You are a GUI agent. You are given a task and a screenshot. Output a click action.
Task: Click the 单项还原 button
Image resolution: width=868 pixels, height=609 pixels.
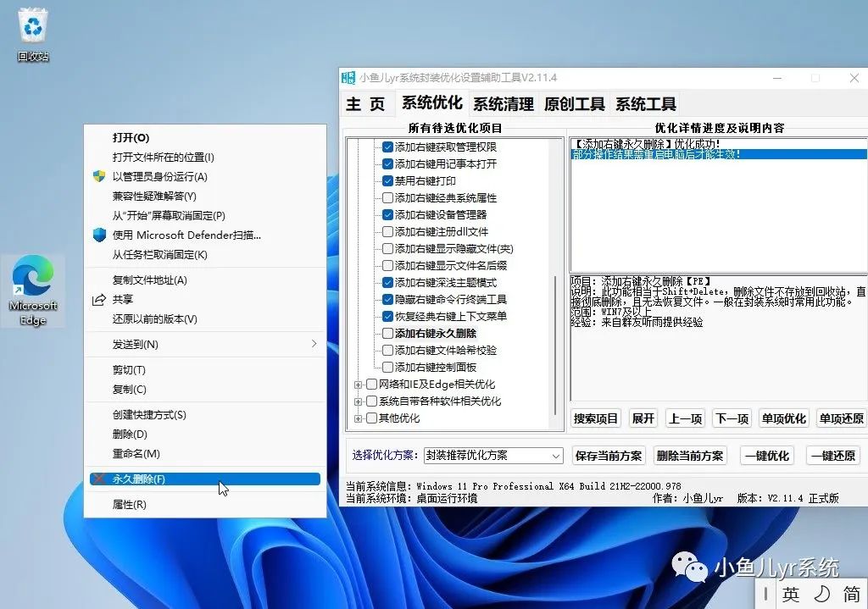[842, 418]
